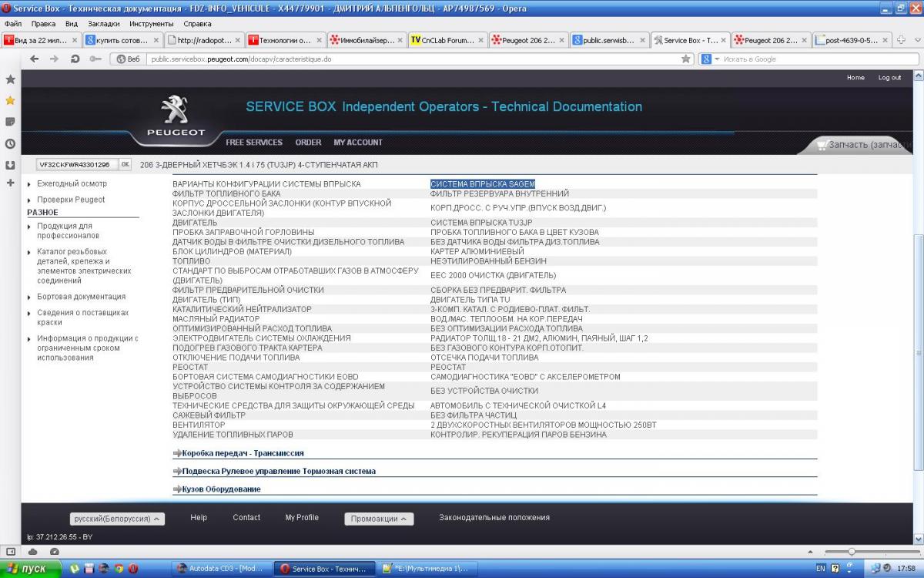Expand the Коробка передач - Трансмиссия section

tap(243, 453)
